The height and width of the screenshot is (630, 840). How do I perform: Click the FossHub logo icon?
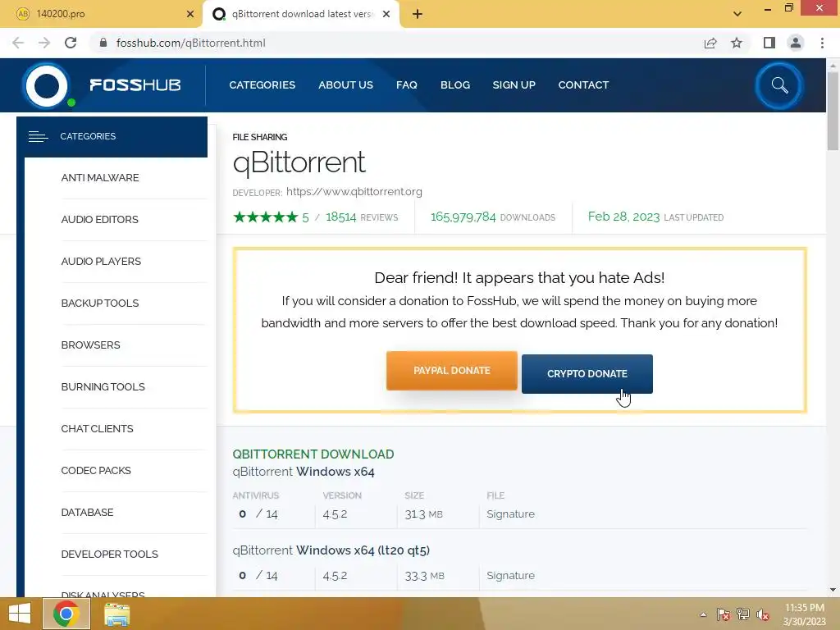click(47, 85)
